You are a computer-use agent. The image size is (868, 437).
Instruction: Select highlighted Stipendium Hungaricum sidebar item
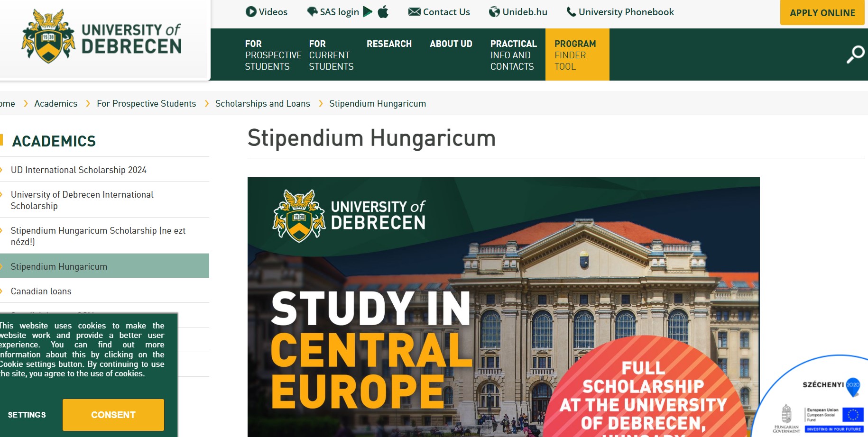coord(104,266)
